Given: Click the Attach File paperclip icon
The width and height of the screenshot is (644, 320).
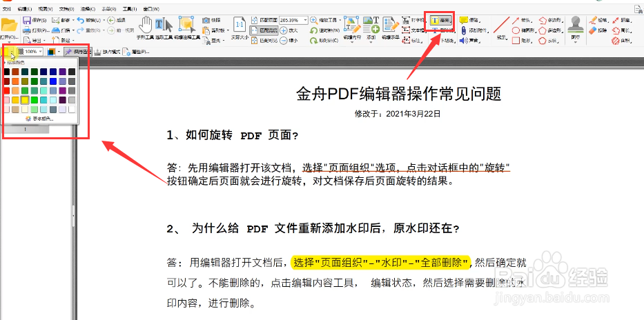Looking at the screenshot, I should (x=463, y=30).
